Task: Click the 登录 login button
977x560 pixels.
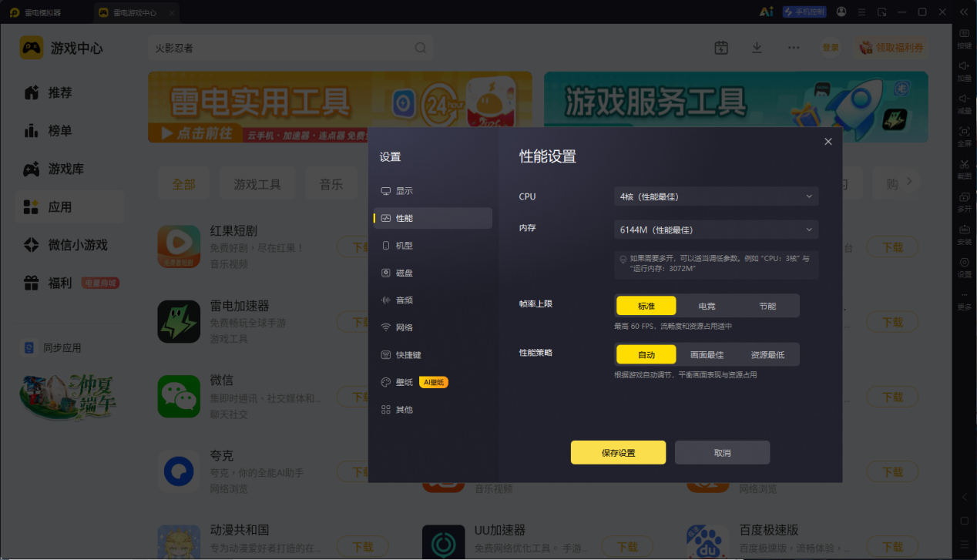Action: coord(831,48)
